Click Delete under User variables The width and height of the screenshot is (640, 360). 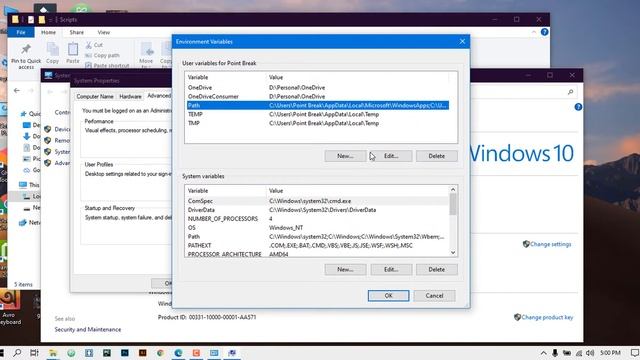[437, 156]
